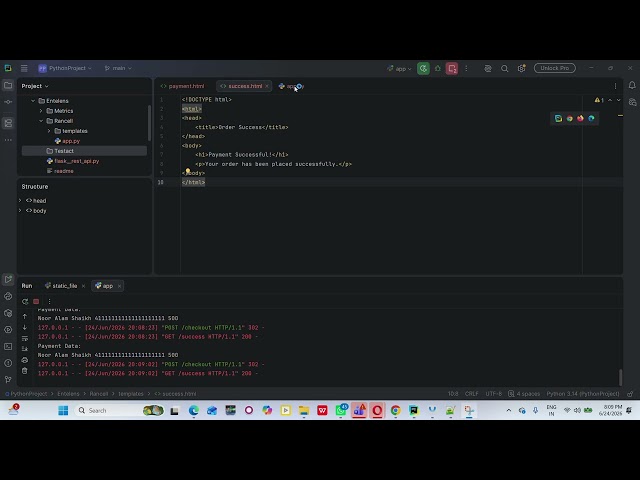Expand the head structure node
The height and width of the screenshot is (480, 640).
[20, 200]
